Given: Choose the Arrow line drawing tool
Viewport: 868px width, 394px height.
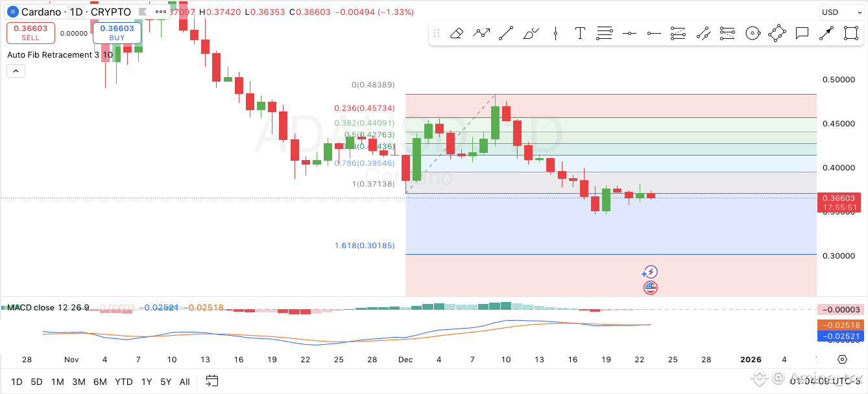Looking at the screenshot, I should pos(826,33).
